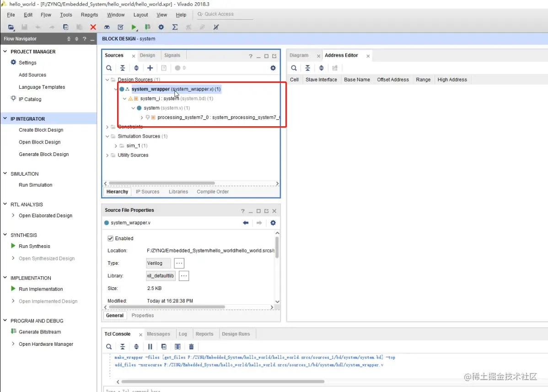The width and height of the screenshot is (548, 392).
Task: Click the checkmark task icon in main toolbar
Action: [121, 27]
